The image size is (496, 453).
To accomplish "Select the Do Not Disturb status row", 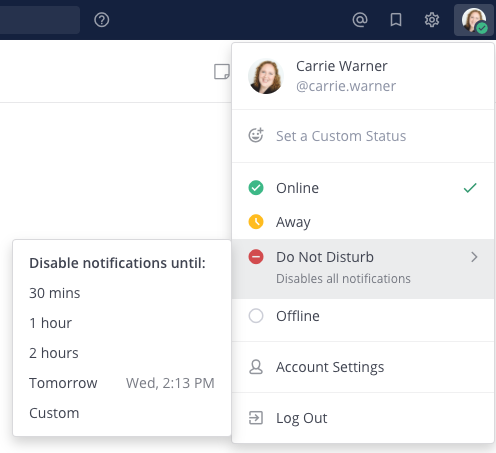I will point(363,269).
